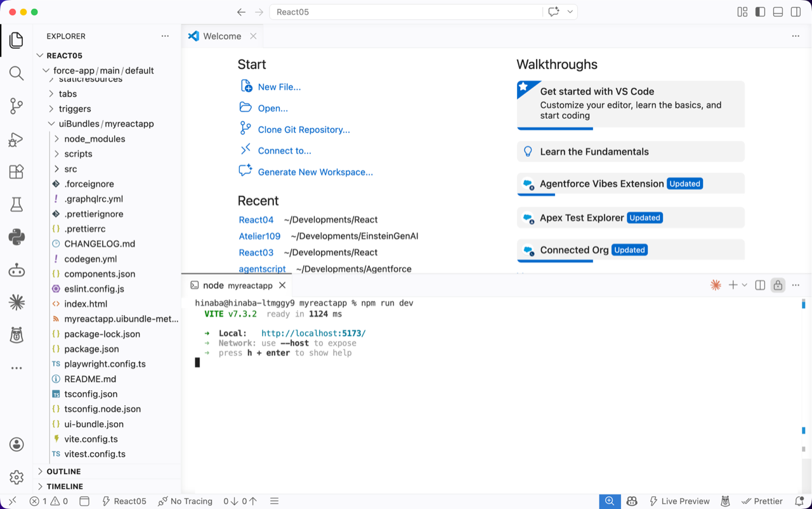The height and width of the screenshot is (509, 812).
Task: Select the node myreactapp terminal tab
Action: [237, 285]
